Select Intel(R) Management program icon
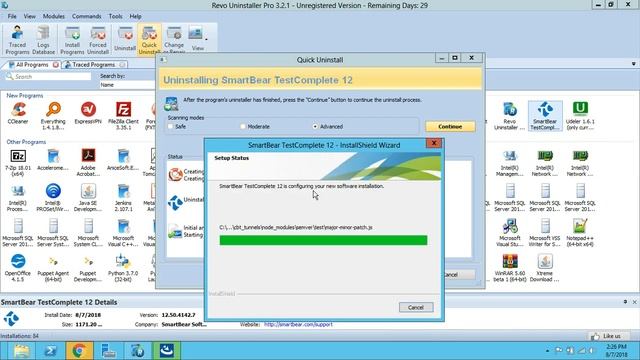Image resolution: width=640 pixels, height=360 pixels. pos(510,162)
